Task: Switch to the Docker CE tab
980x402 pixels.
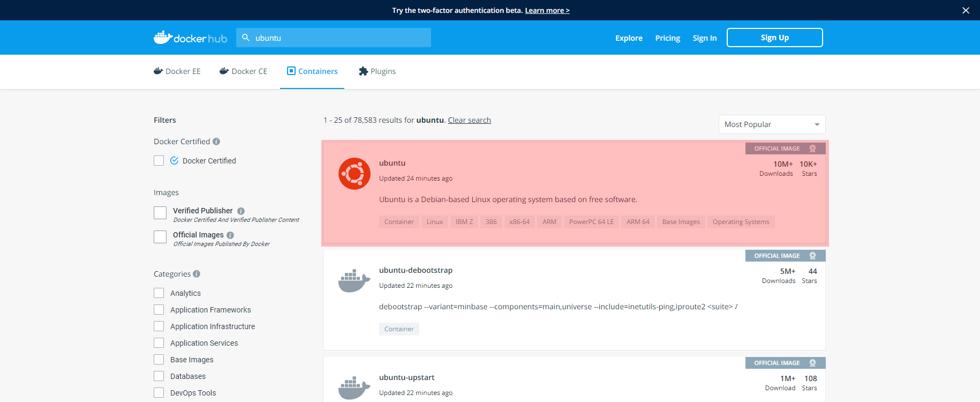Action: pyautogui.click(x=244, y=71)
